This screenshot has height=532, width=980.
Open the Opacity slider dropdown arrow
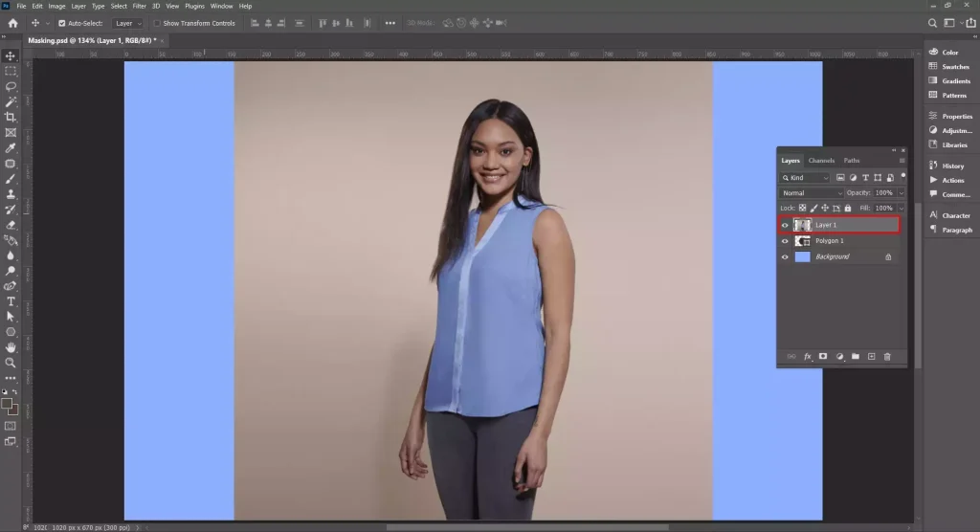pyautogui.click(x=902, y=193)
